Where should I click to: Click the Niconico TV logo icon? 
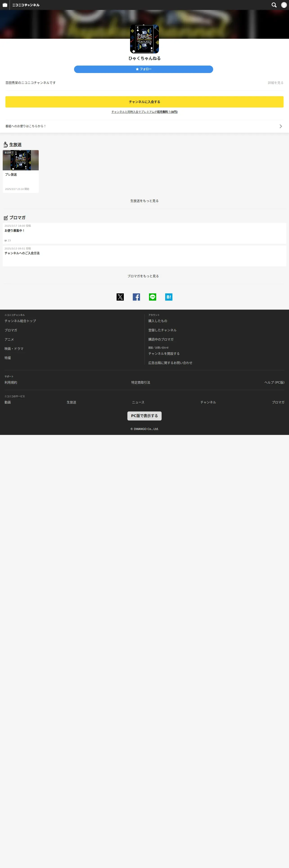5,5
